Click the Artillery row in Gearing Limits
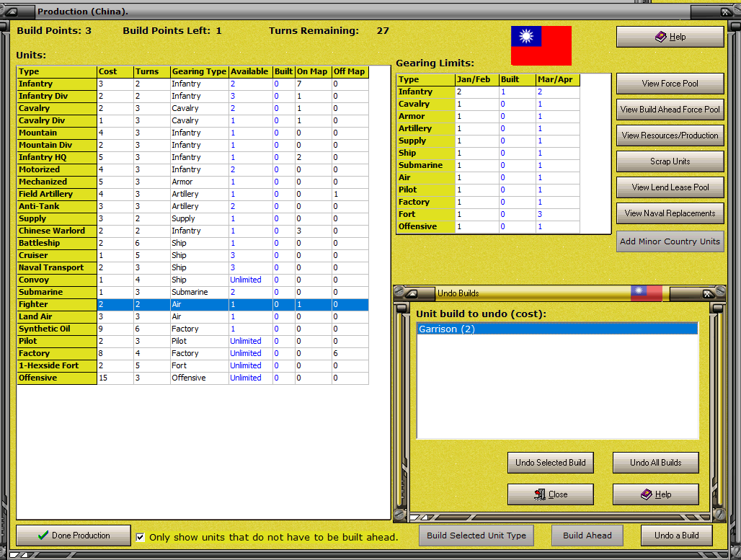The height and width of the screenshot is (560, 741). (488, 129)
